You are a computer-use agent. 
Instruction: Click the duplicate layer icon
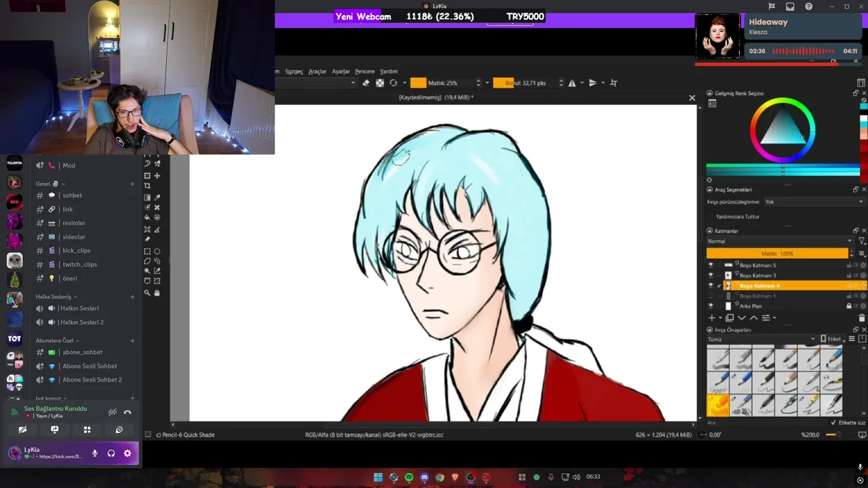click(x=730, y=318)
